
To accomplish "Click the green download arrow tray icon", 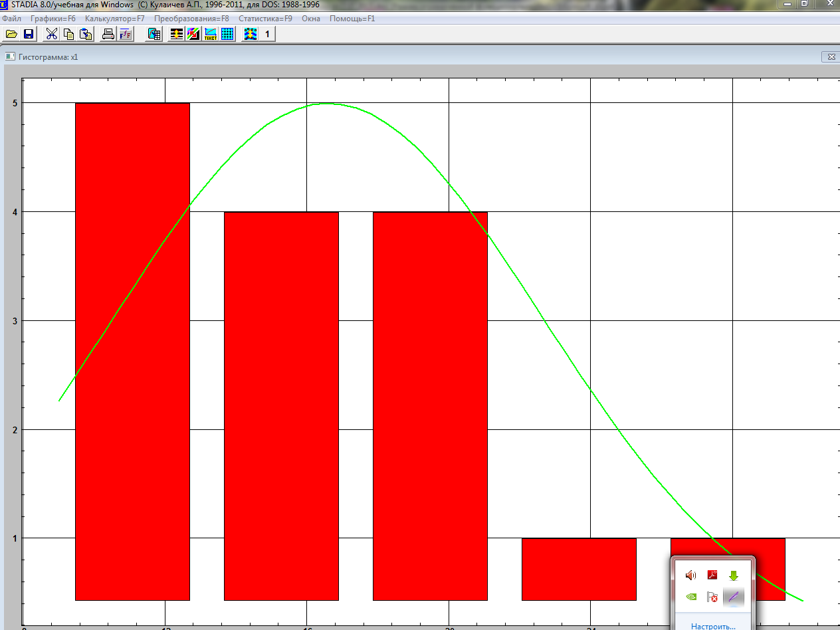I will [x=734, y=576].
